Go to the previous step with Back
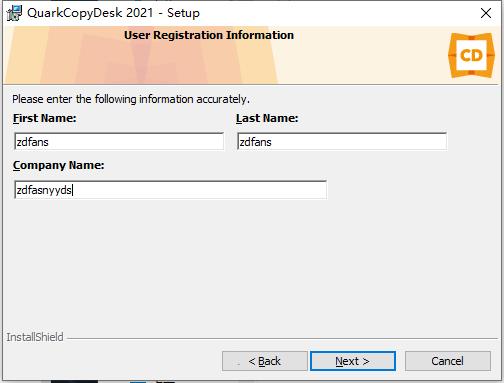 265,361
